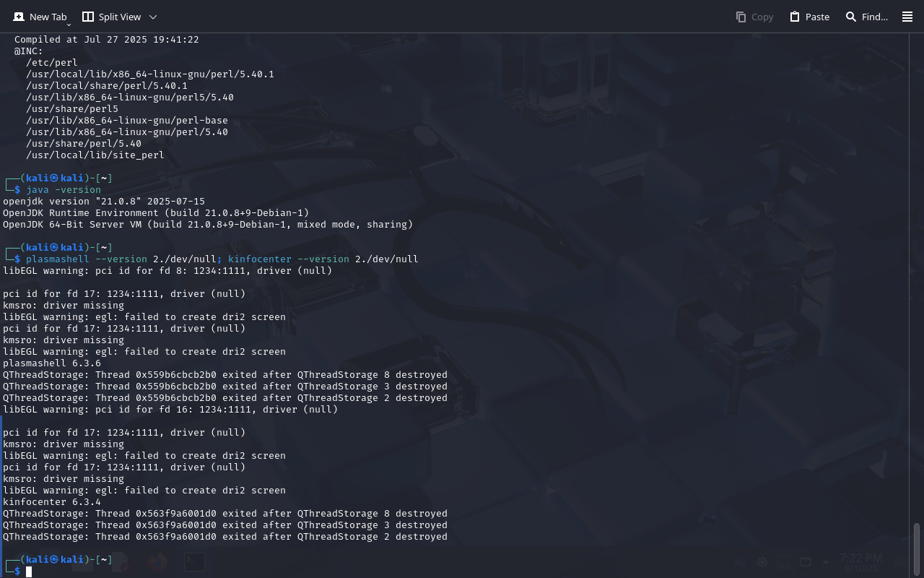Click the 'QThreadStorage: Thread 0x563f9a6001d0' line ending '2 destroyed'
Screen dimensions: 924x578
(225, 537)
